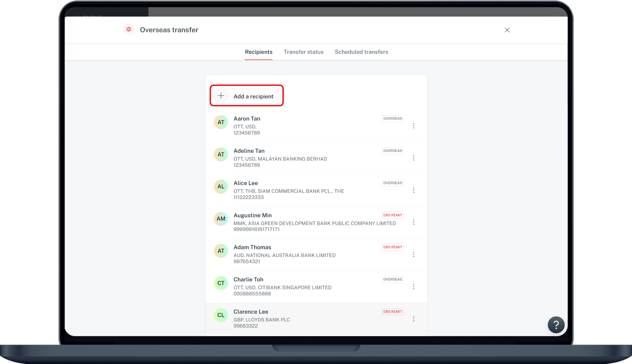Select the Recipients tab

259,52
